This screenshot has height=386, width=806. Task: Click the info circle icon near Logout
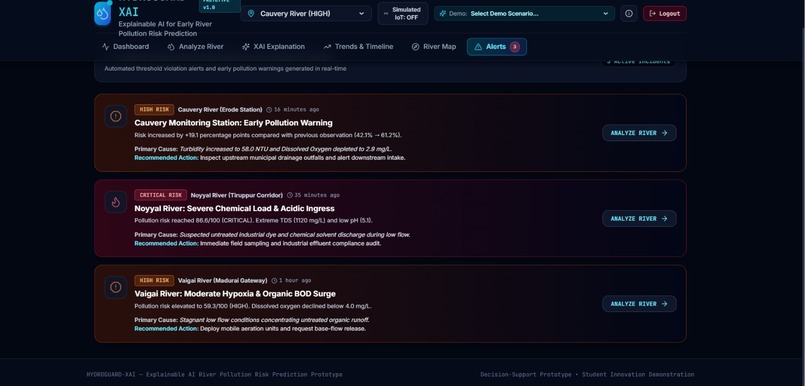629,13
